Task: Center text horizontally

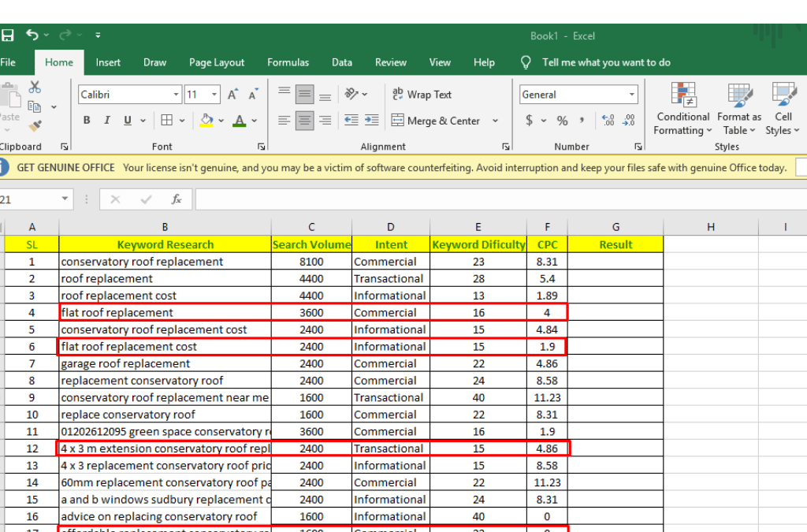Action: point(305,121)
